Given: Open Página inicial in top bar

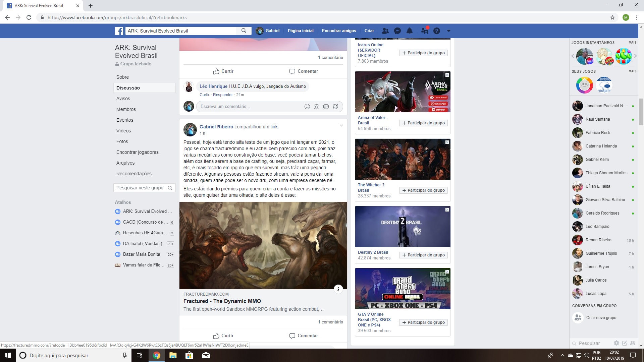Looking at the screenshot, I should (301, 31).
